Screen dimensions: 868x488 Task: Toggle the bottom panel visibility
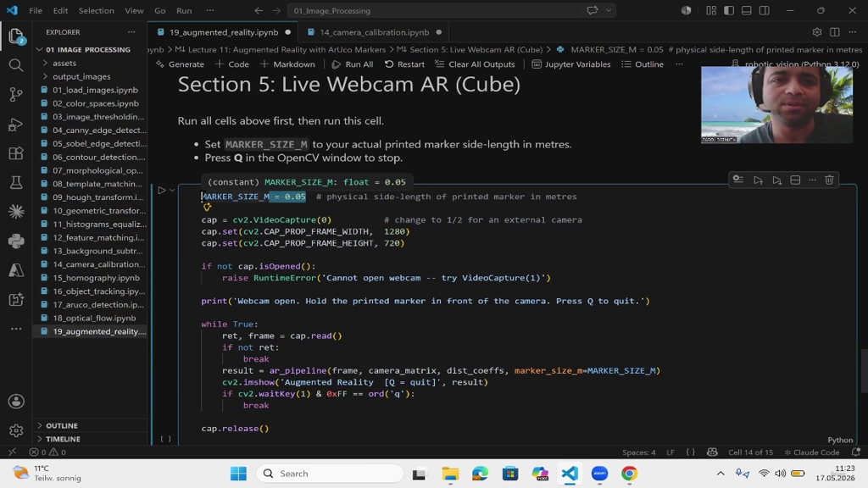click(x=747, y=10)
